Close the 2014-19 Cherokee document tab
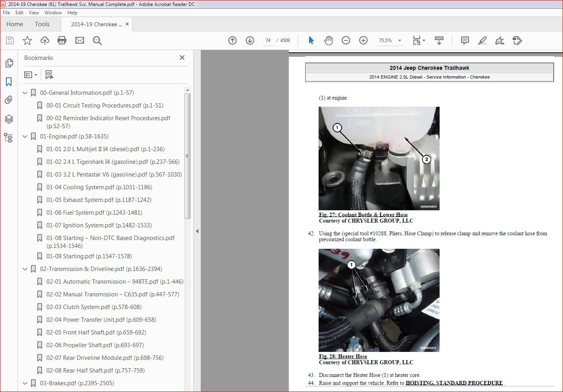The width and height of the screenshot is (563, 392). click(x=127, y=24)
